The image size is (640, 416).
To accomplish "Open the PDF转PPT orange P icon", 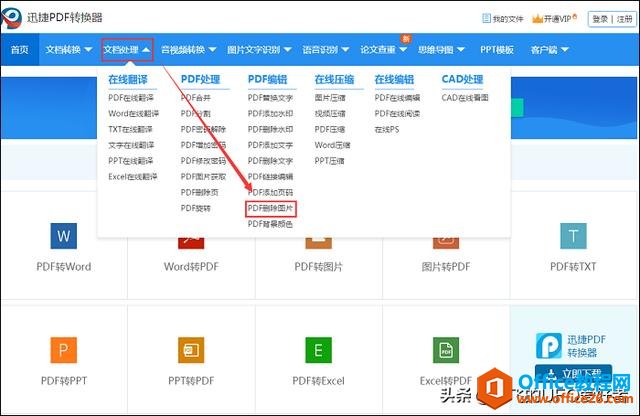I will tap(64, 350).
